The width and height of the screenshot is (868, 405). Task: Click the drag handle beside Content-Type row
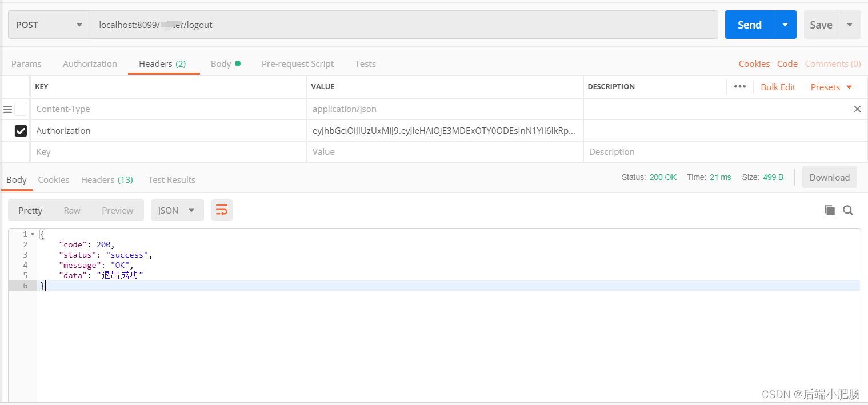tap(8, 109)
